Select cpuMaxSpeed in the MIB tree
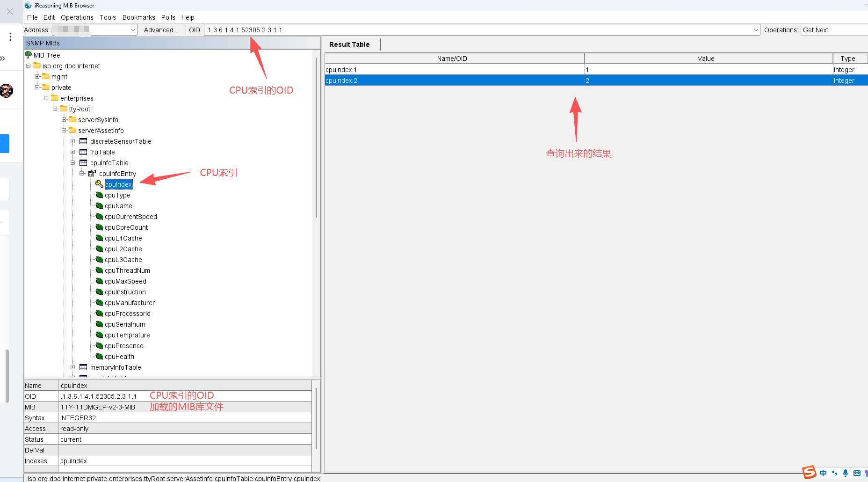Viewport: 868px width, 482px height. 125,281
